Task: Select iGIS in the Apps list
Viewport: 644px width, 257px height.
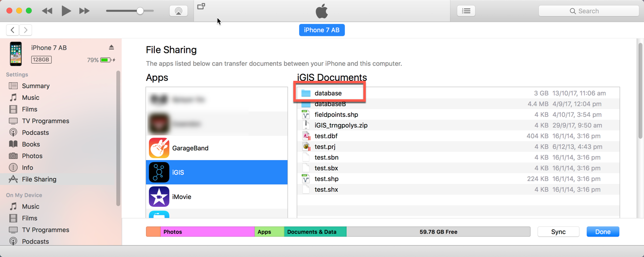Action: tap(217, 172)
